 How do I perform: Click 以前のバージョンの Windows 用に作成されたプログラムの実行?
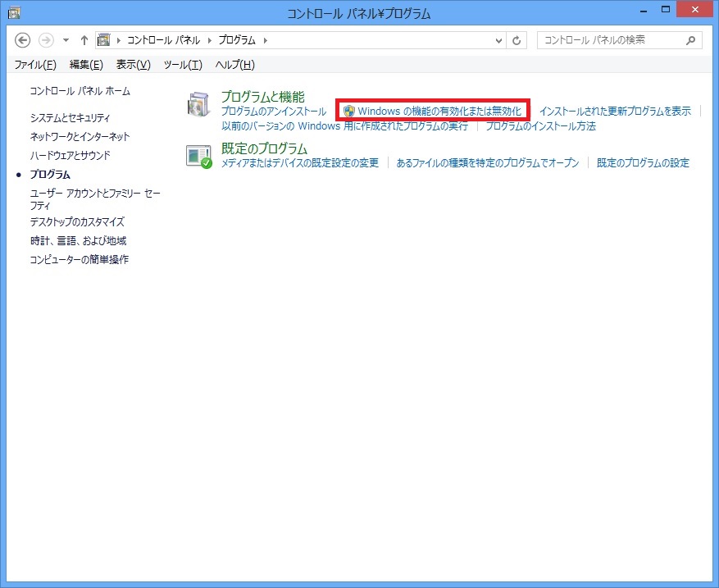tap(345, 126)
